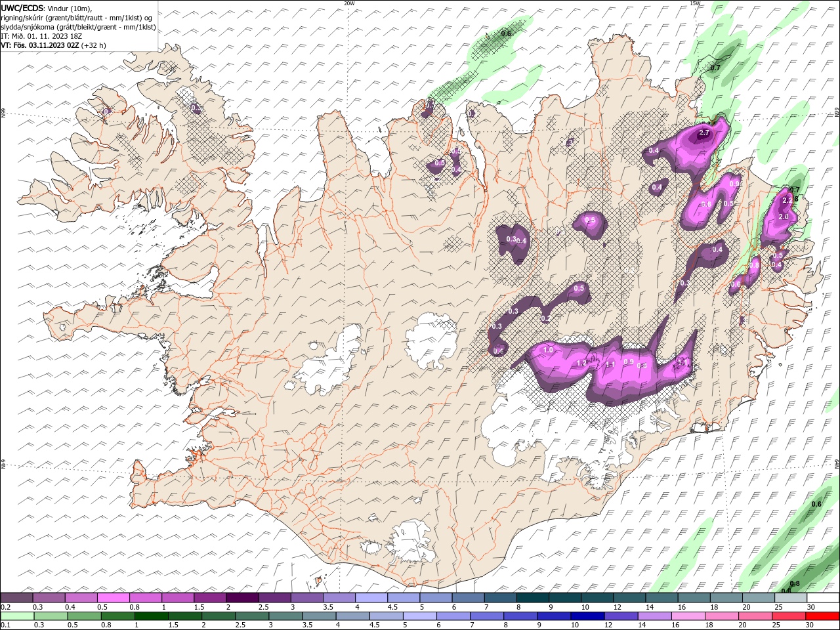Click the 0.1 pale green swatch, bottom legend row
This screenshot has height=630, width=840.
18,616
